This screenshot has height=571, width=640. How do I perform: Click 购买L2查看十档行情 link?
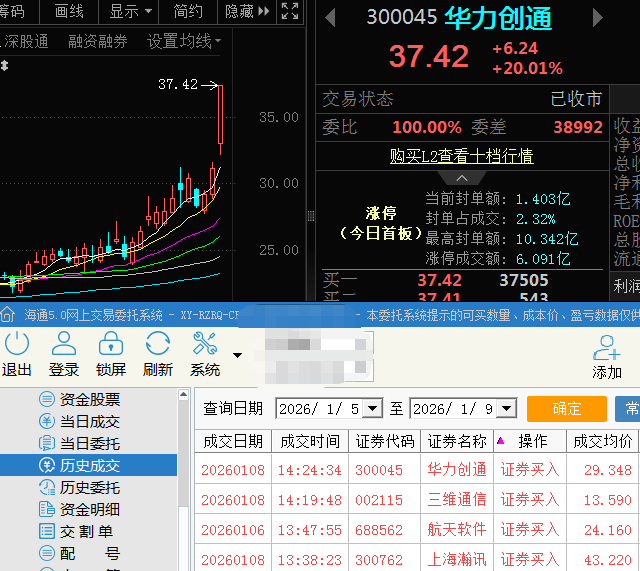point(462,156)
